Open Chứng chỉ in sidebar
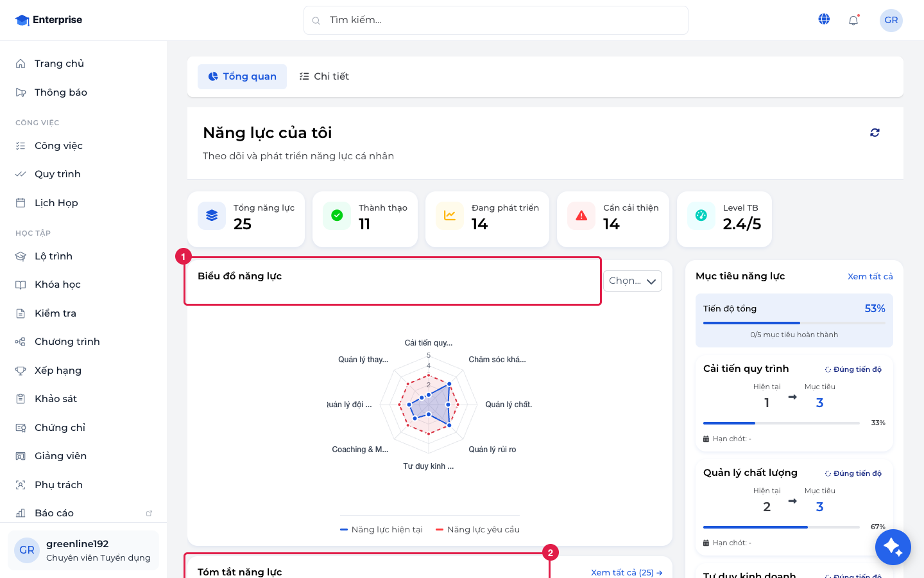The image size is (924, 578). [83, 428]
